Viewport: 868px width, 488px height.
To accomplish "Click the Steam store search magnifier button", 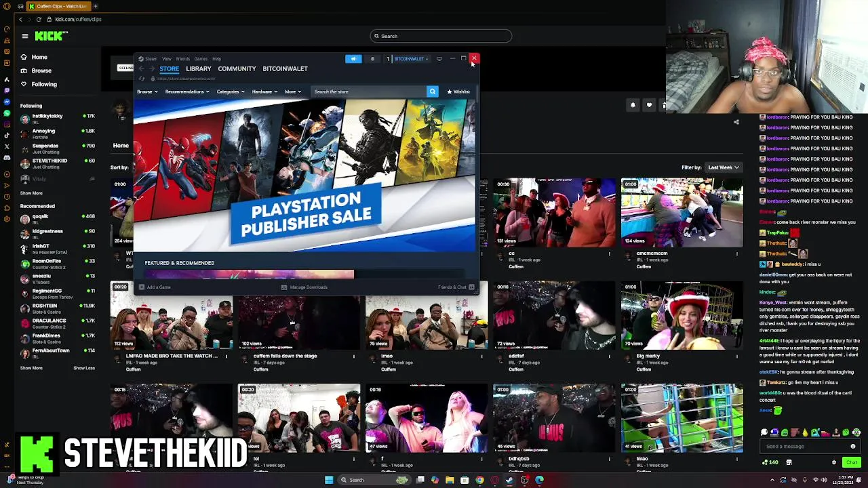I will click(432, 91).
